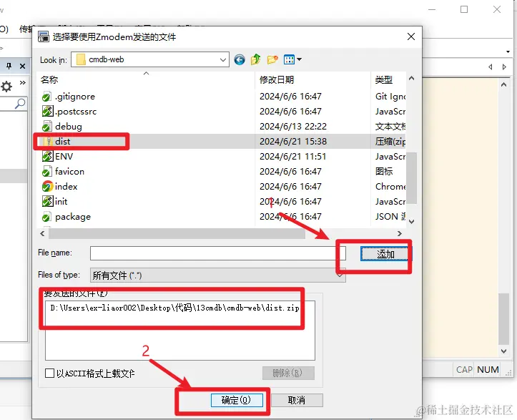This screenshot has width=517, height=420.
Task: Click the back navigation icon
Action: point(240,59)
